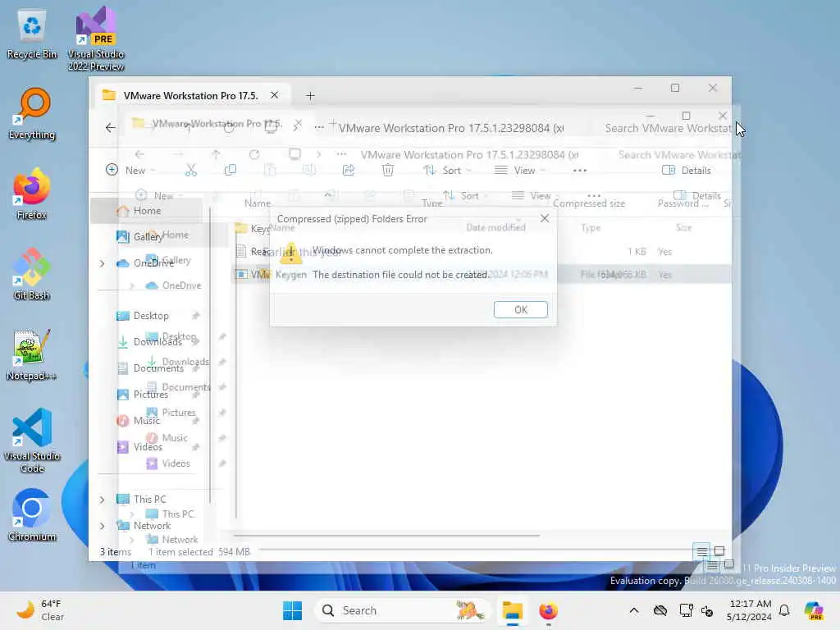Viewport: 840px width, 630px height.
Task: Select the VMware Workstation Pro 17.5 Explorer tab
Action: 190,95
